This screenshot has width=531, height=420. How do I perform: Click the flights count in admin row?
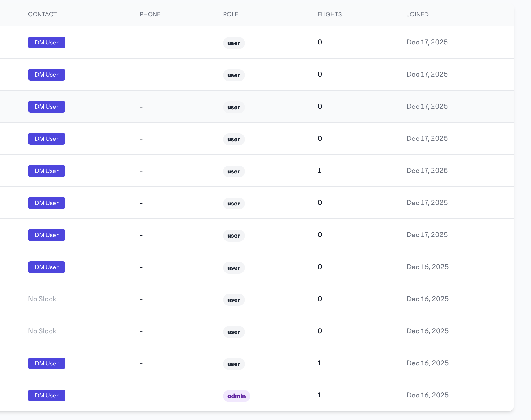point(319,395)
